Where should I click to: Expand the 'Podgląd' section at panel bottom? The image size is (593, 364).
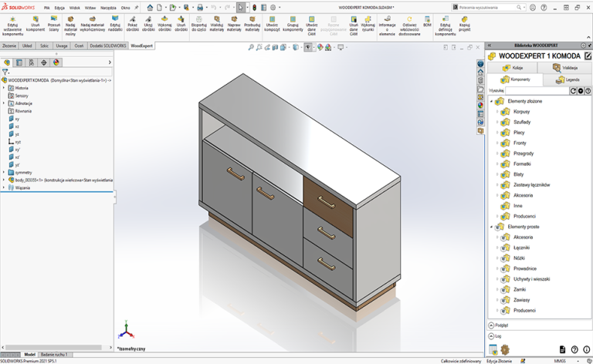pyautogui.click(x=490, y=325)
